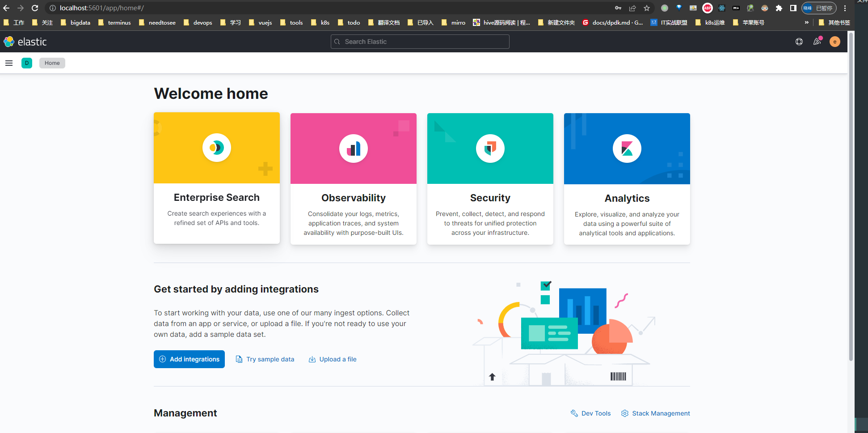Open the Enterprise Search card icon
This screenshot has width=868, height=433.
217,148
